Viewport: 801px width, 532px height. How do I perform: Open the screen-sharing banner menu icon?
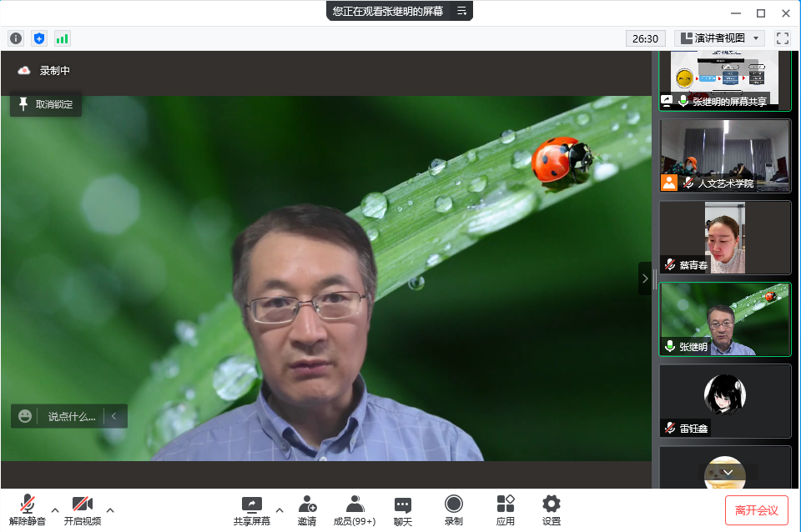[461, 11]
